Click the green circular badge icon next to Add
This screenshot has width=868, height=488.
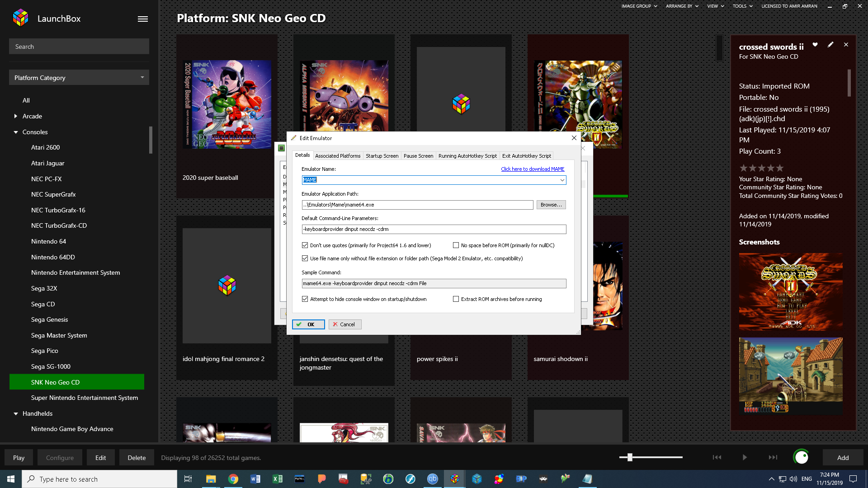(801, 457)
